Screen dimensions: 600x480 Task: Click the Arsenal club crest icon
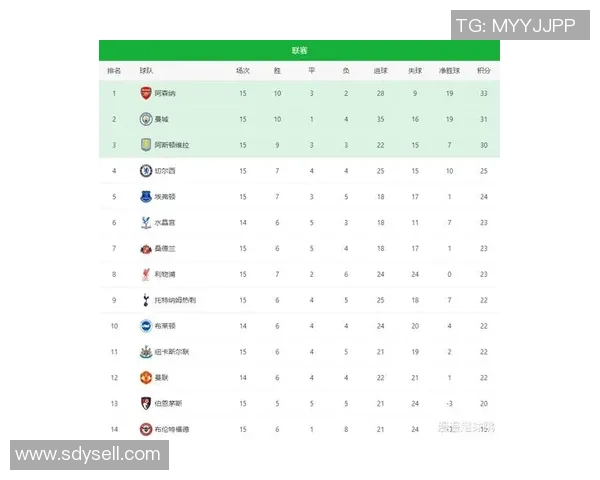(146, 94)
